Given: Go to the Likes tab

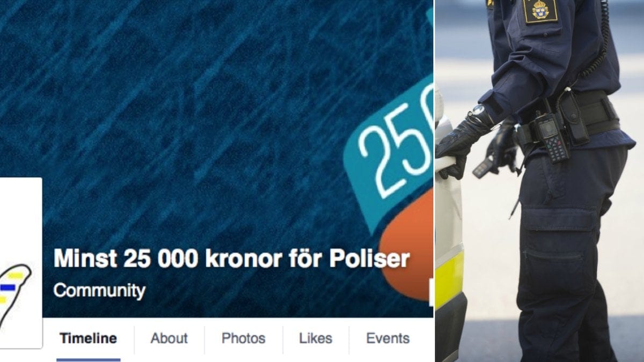Looking at the screenshot, I should click(316, 339).
